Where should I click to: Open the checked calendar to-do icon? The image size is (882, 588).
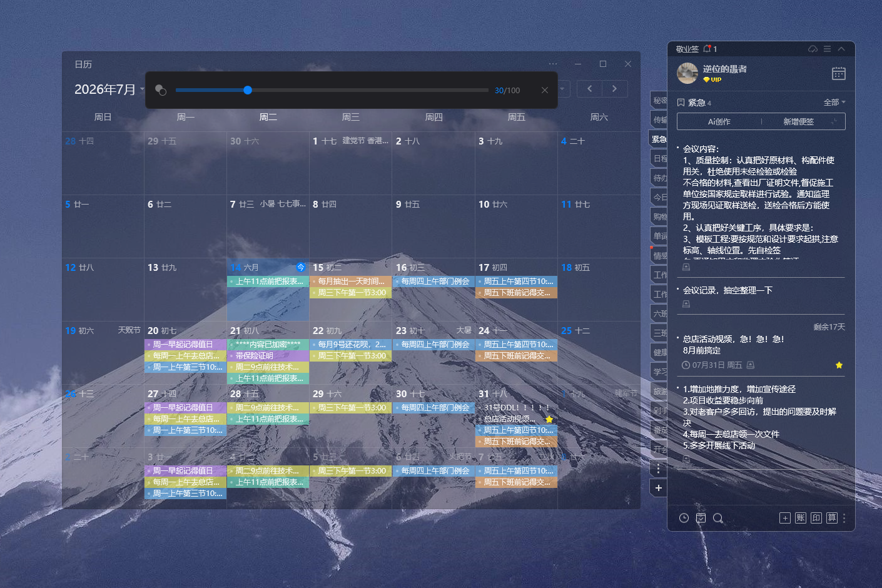[x=701, y=518]
